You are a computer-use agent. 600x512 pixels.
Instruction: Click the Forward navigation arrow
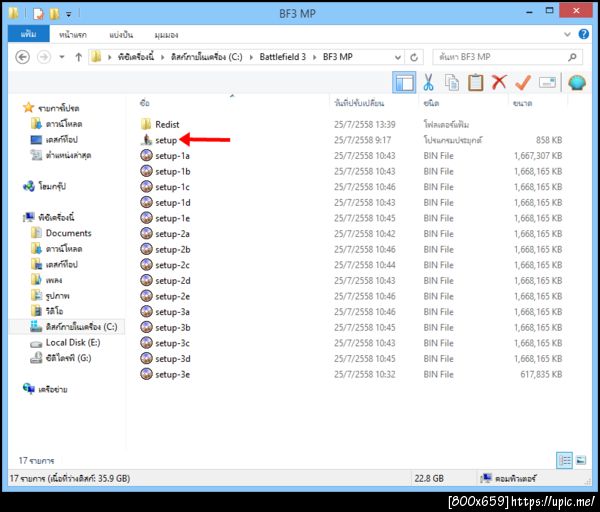pyautogui.click(x=44, y=57)
